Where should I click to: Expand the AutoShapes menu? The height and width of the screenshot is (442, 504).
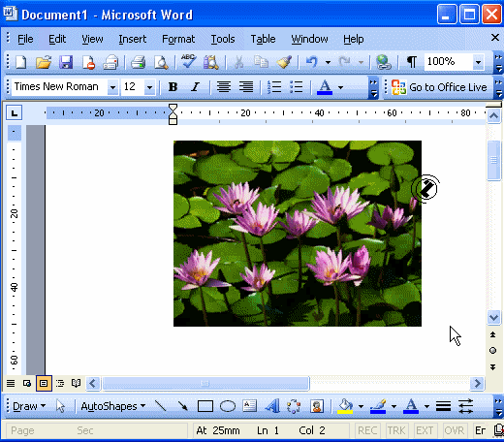click(x=113, y=406)
